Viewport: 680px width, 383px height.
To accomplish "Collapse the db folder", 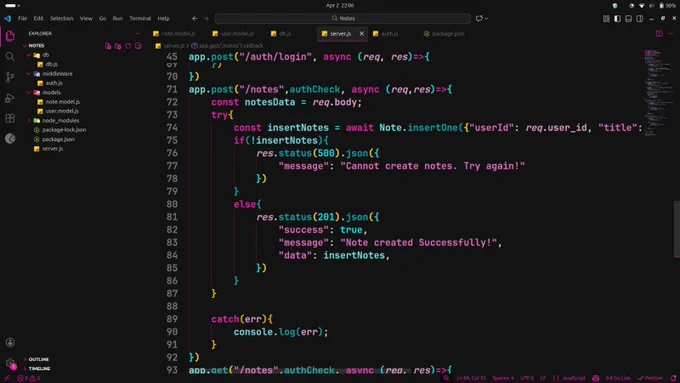I will coord(29,55).
